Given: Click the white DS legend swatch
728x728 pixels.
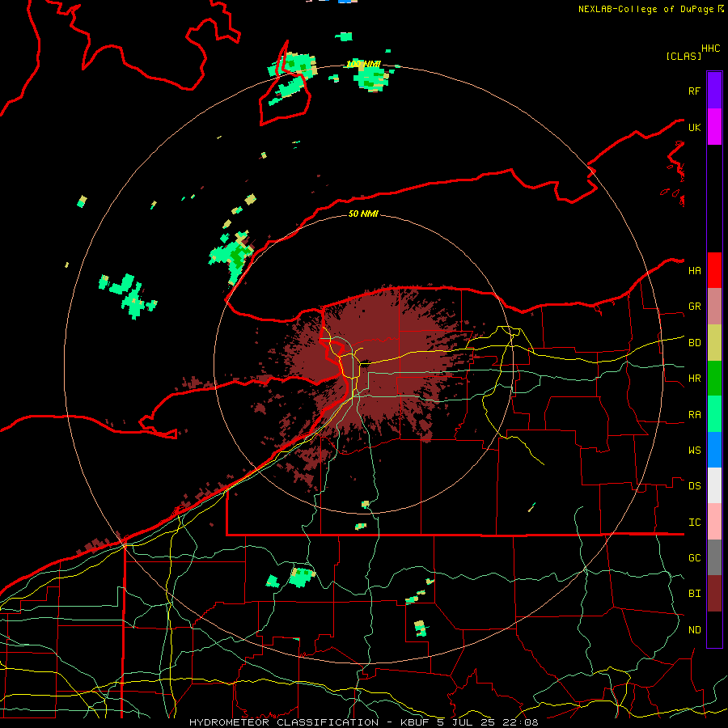Looking at the screenshot, I should click(714, 485).
